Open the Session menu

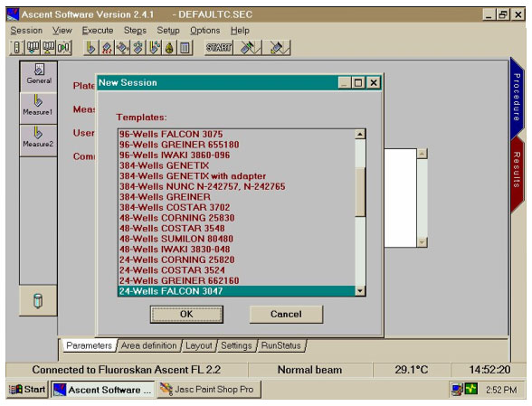point(26,31)
